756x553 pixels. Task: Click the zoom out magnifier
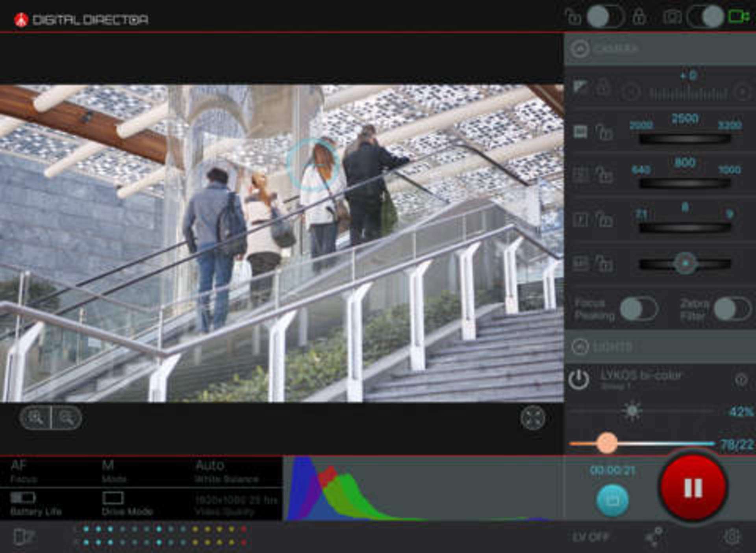point(67,418)
